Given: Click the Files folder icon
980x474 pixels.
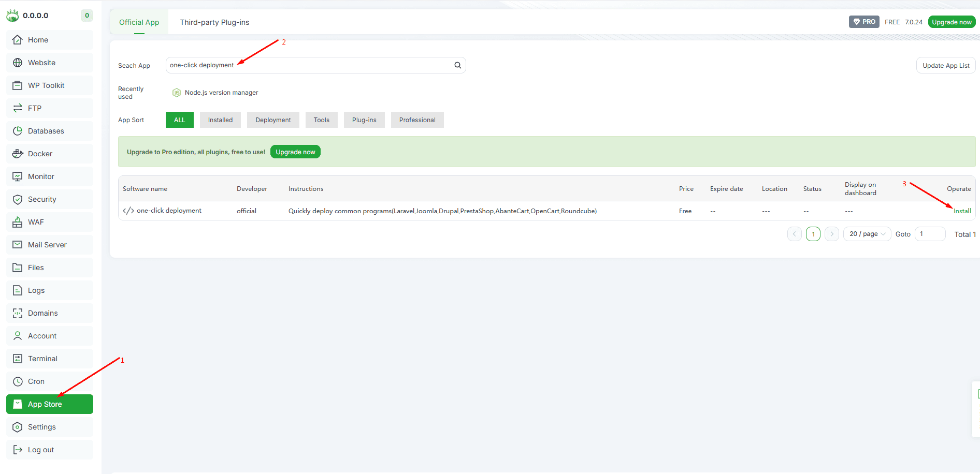Looking at the screenshot, I should (18, 268).
